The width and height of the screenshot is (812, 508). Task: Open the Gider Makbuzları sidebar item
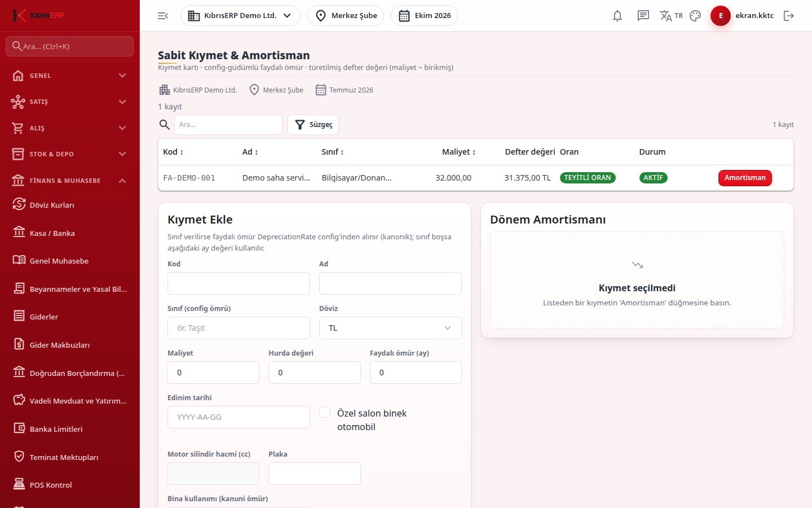coord(70,345)
